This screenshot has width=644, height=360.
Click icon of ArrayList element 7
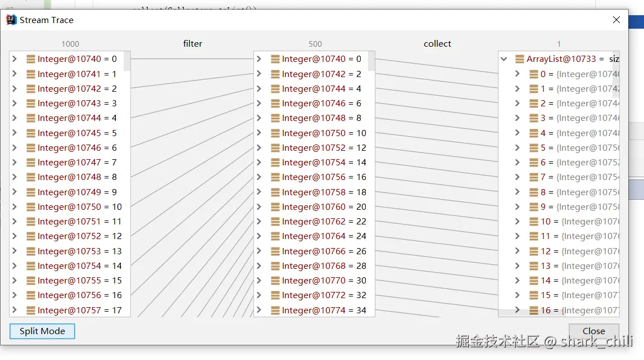(533, 177)
